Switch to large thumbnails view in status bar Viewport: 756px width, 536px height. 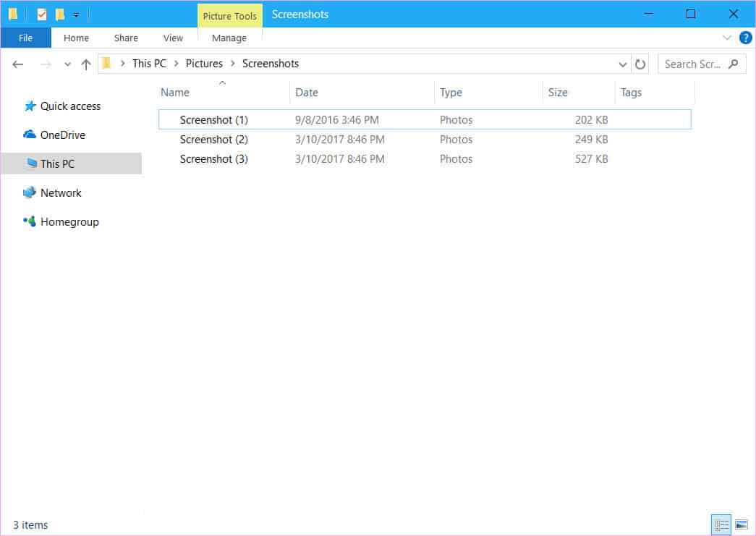pyautogui.click(x=741, y=524)
